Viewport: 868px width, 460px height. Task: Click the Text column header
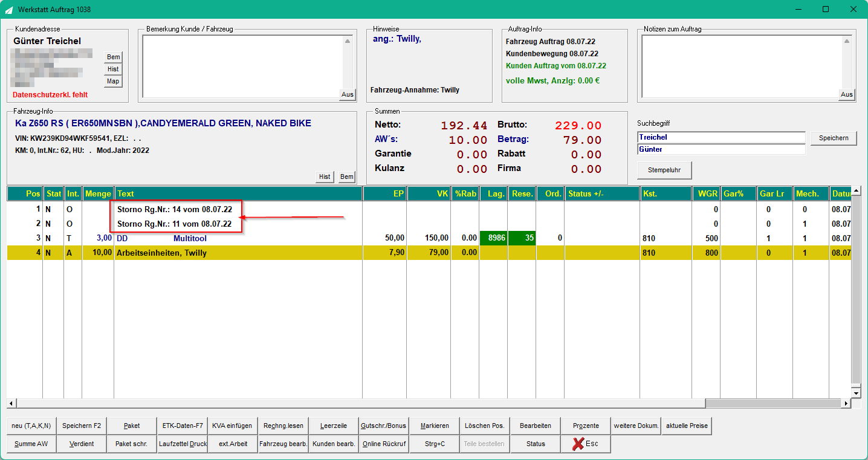pos(239,193)
